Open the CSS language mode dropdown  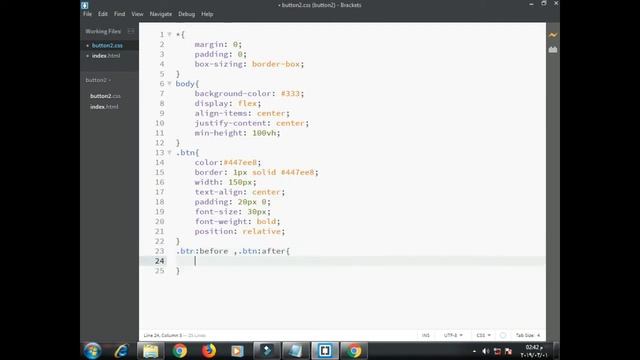click(x=483, y=335)
